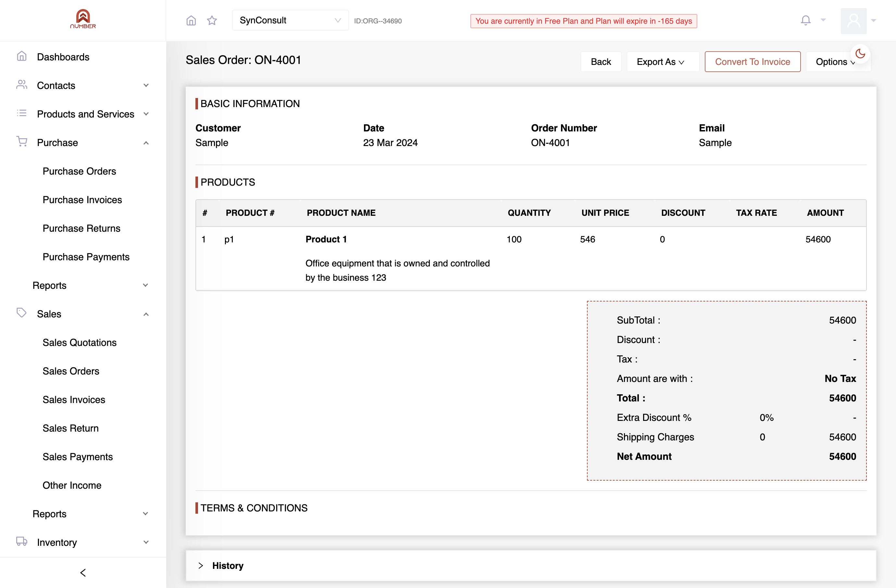
Task: Go to Sales Invoices
Action: pos(74,400)
